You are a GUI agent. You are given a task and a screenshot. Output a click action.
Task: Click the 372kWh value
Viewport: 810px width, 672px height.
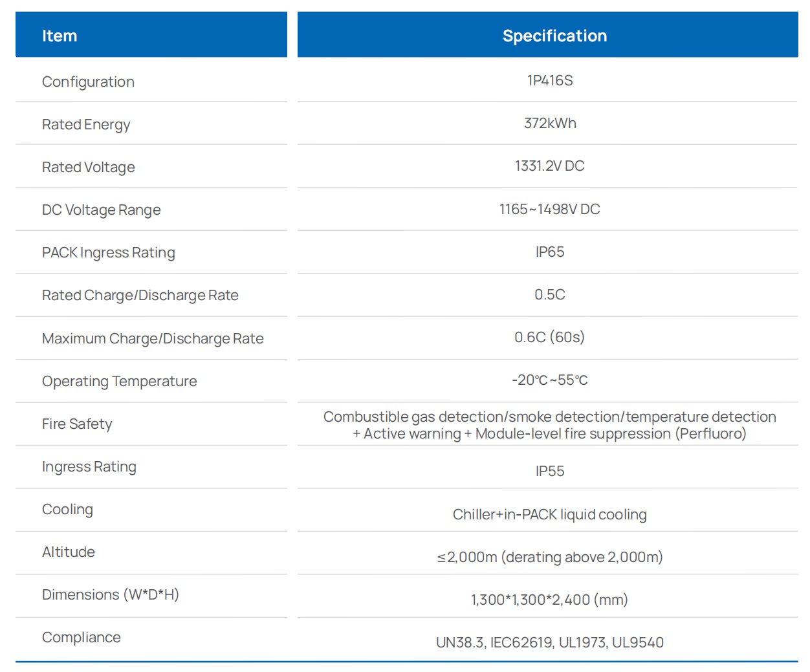point(550,124)
